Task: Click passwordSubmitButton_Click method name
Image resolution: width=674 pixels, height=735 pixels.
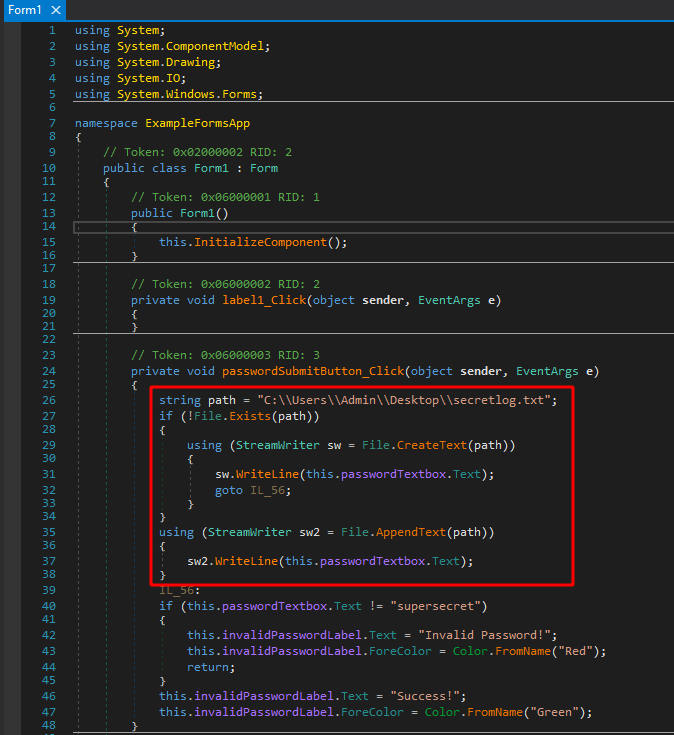Action: tap(312, 371)
